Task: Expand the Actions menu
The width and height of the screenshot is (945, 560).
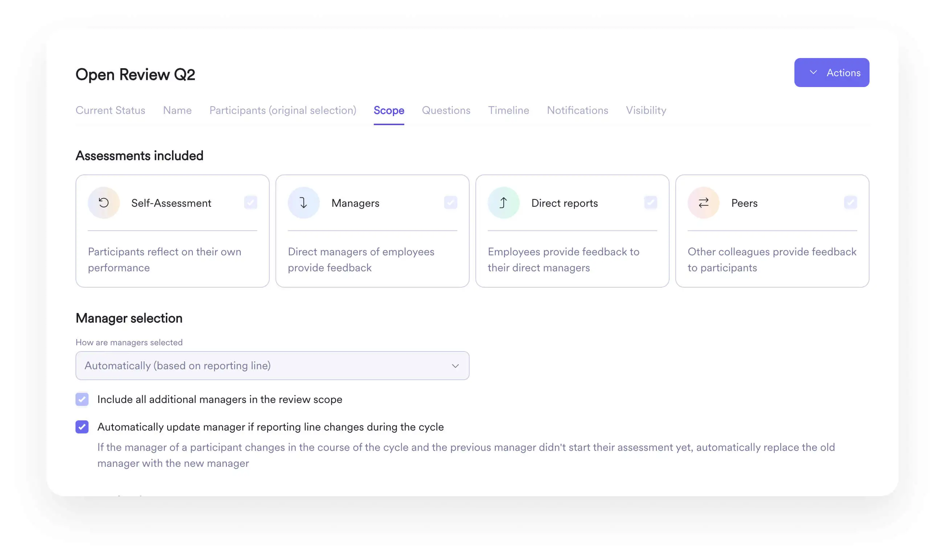Action: [x=832, y=72]
